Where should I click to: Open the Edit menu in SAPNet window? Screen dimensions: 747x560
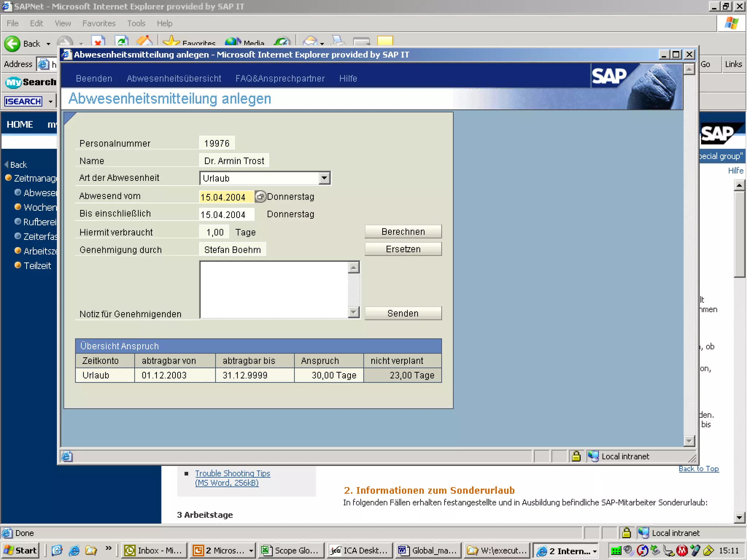(36, 23)
